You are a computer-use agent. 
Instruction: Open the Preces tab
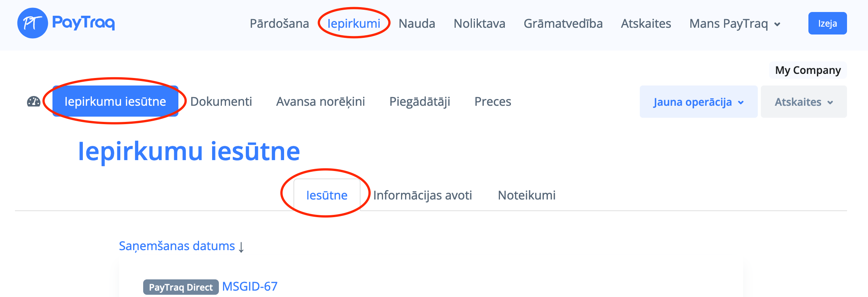point(492,102)
